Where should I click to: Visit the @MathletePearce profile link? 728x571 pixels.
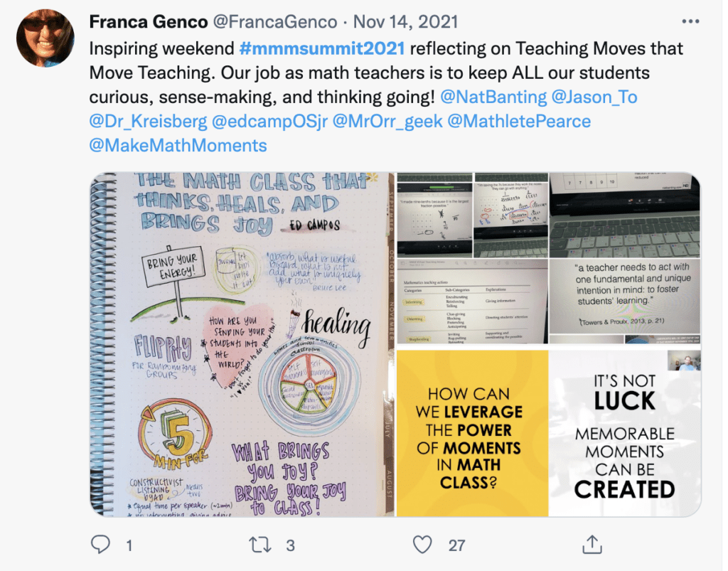(519, 121)
